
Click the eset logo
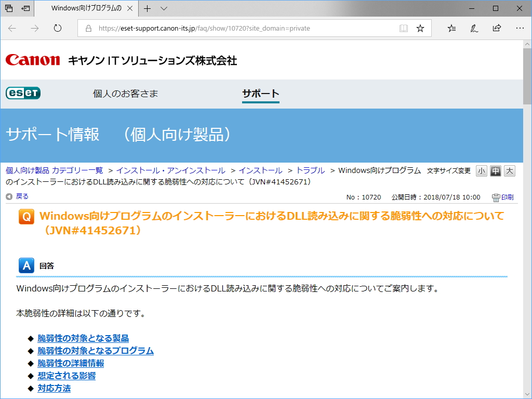[x=22, y=92]
